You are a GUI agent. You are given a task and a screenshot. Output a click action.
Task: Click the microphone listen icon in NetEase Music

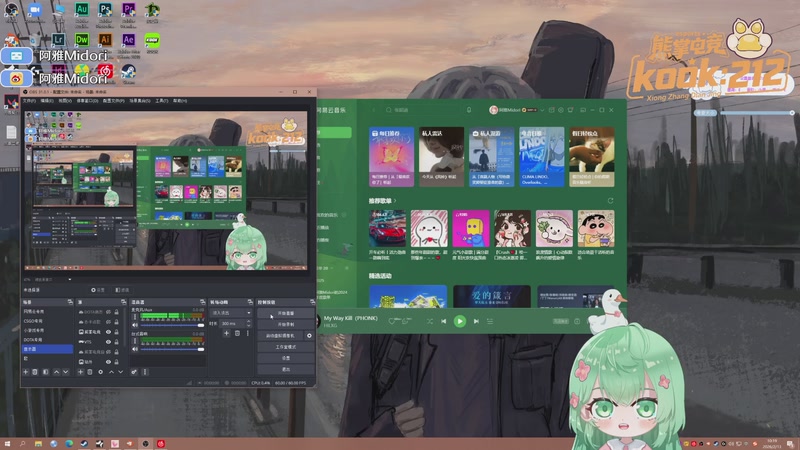(x=469, y=110)
